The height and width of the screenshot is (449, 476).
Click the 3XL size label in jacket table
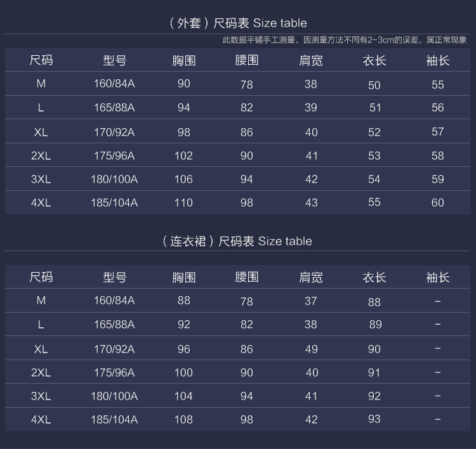[41, 179]
